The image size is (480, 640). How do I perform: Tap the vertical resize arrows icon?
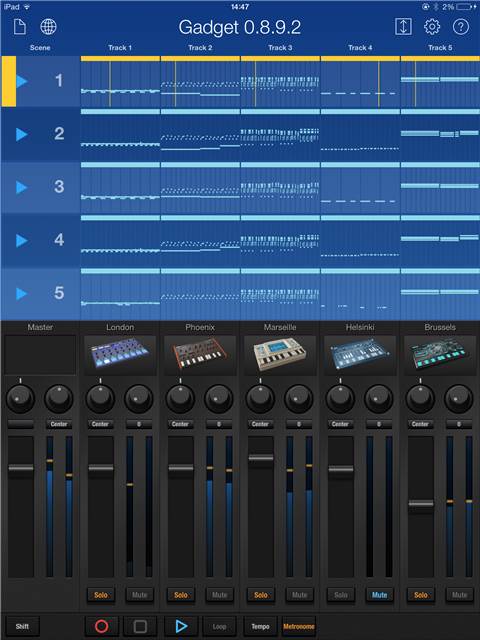coord(403,27)
